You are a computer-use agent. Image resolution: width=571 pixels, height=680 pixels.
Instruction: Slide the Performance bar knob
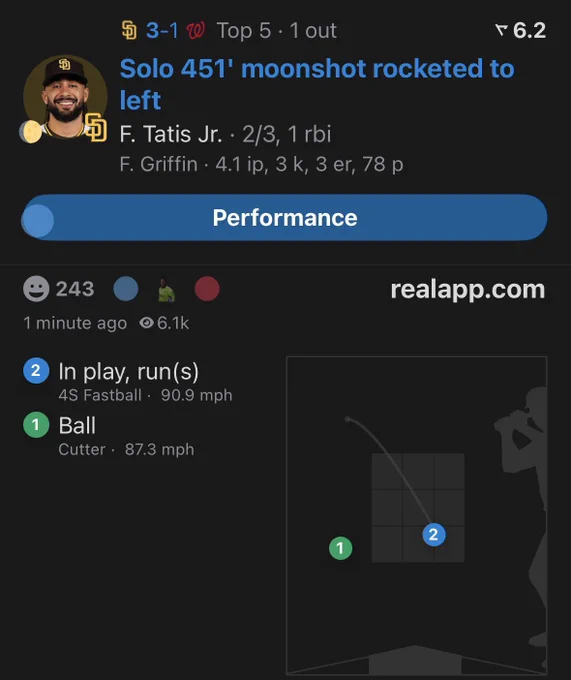(x=38, y=221)
